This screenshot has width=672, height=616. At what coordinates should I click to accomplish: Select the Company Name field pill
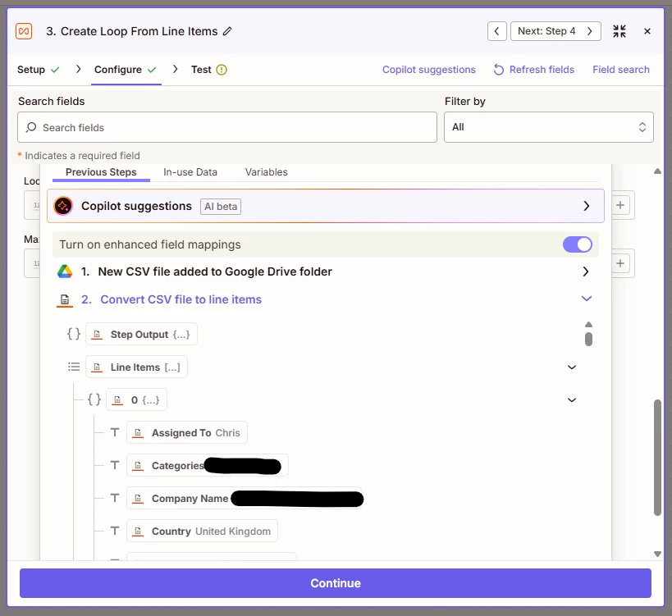[x=245, y=499]
